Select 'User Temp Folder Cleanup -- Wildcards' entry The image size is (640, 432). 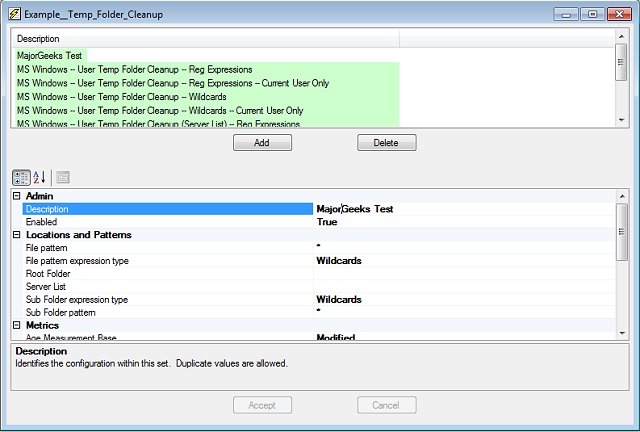tap(207, 97)
